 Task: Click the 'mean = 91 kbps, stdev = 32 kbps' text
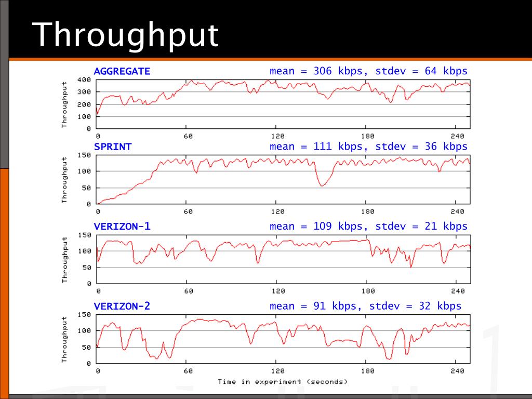(365, 306)
